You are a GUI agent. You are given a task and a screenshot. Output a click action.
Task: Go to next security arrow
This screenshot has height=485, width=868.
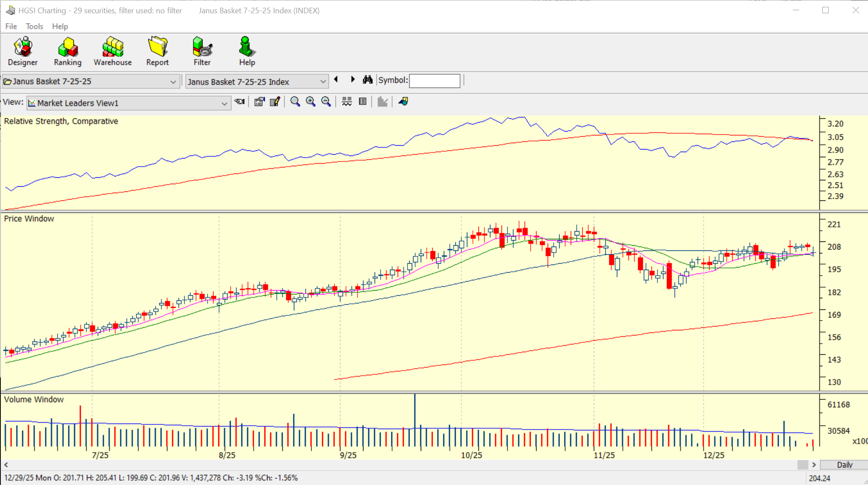[352, 79]
